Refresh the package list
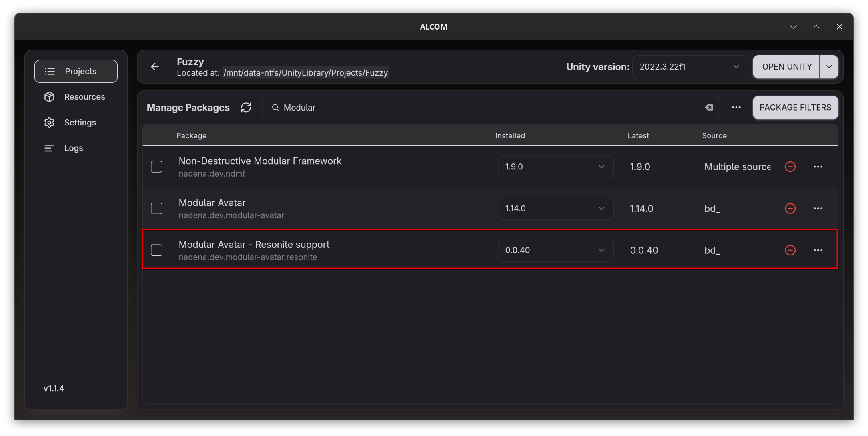Viewport: 868px width, 436px height. [x=246, y=107]
